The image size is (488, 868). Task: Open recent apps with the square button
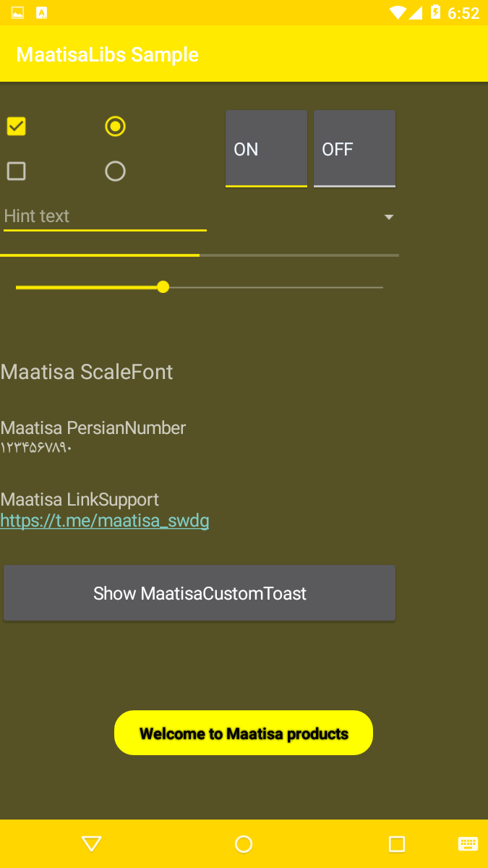396,843
